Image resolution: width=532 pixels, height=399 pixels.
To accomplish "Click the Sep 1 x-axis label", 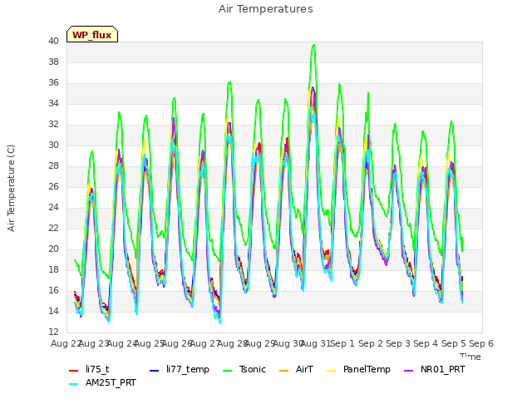I will [342, 343].
